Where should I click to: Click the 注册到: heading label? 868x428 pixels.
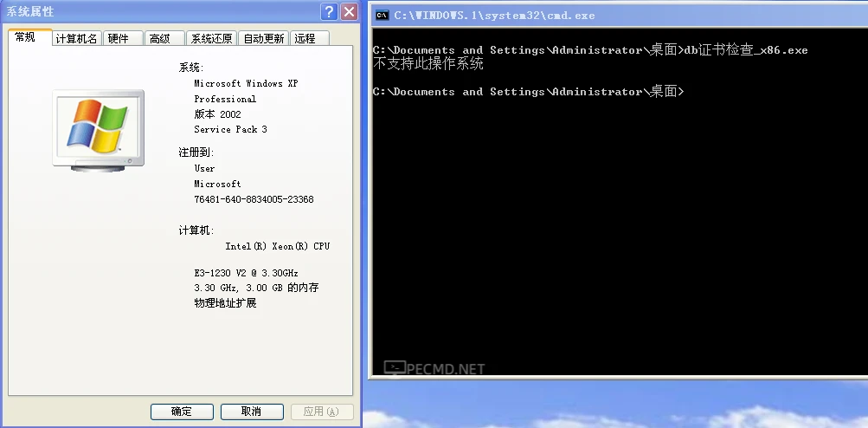[x=196, y=152]
